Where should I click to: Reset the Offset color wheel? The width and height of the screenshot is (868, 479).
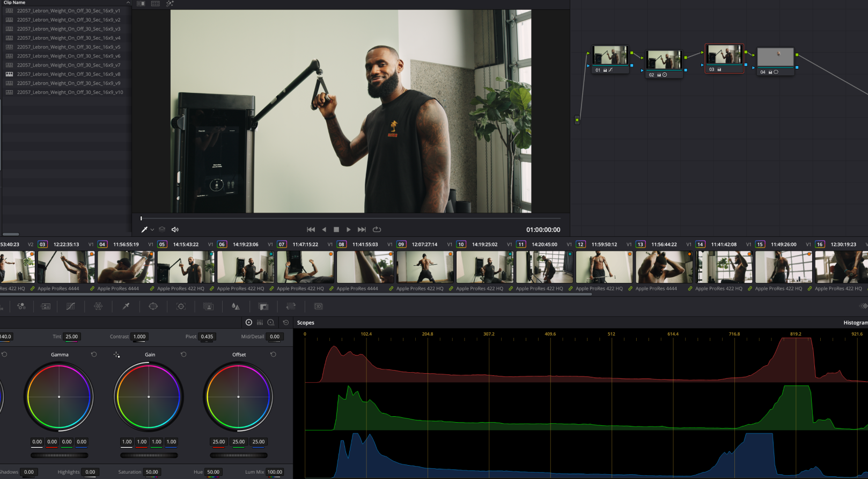[273, 354]
